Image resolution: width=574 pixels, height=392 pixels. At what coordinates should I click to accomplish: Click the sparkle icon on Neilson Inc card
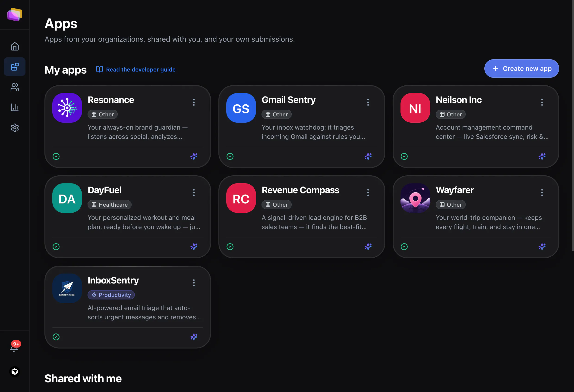[x=542, y=156]
